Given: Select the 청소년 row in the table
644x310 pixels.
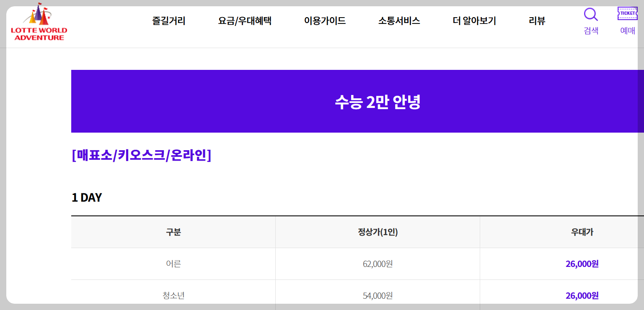Looking at the screenshot, I should [173, 295].
